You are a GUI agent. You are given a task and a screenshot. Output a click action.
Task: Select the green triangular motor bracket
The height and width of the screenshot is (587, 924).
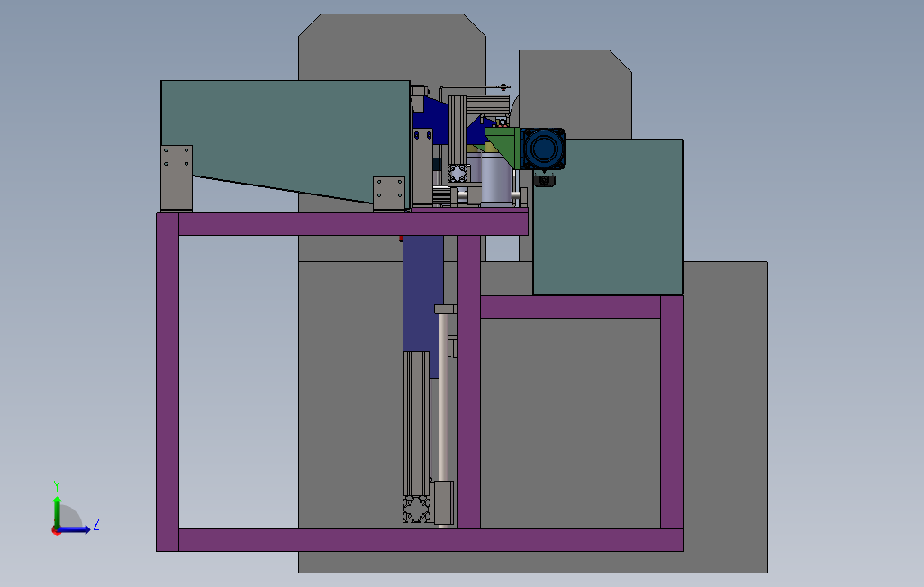click(x=503, y=146)
